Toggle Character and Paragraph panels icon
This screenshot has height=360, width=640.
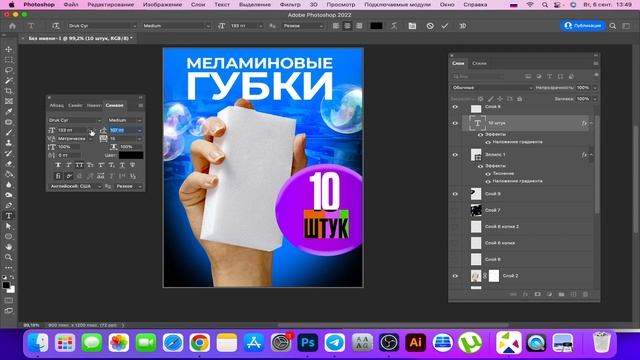(412, 26)
